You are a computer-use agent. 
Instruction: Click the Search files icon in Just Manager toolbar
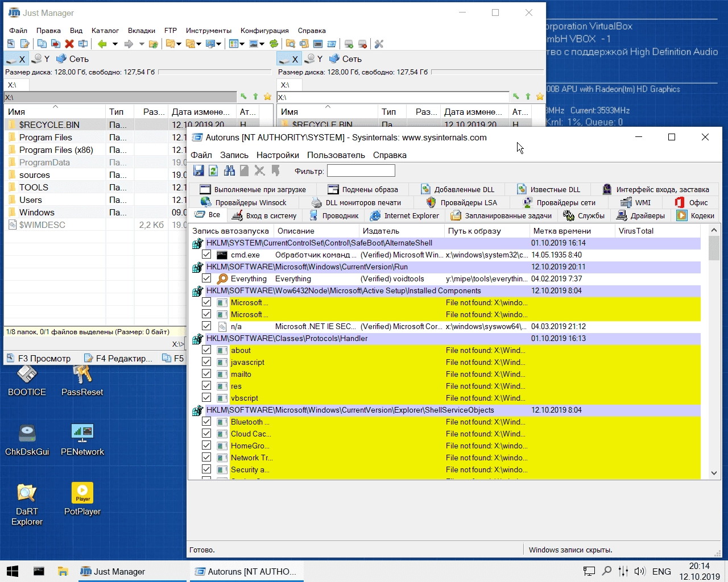(x=290, y=44)
